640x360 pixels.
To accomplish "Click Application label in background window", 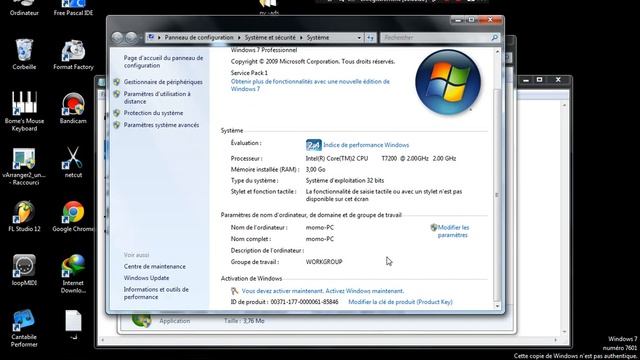I will click(x=175, y=321).
